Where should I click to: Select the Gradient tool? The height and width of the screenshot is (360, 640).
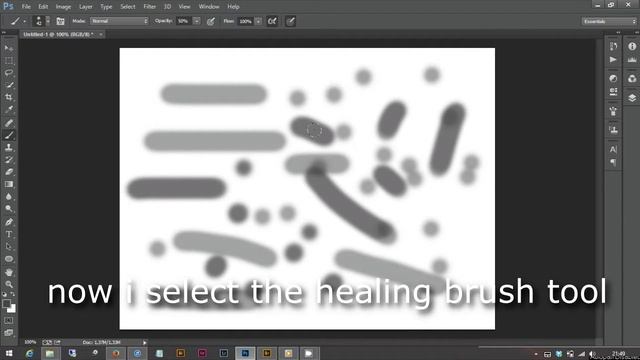[x=9, y=184]
